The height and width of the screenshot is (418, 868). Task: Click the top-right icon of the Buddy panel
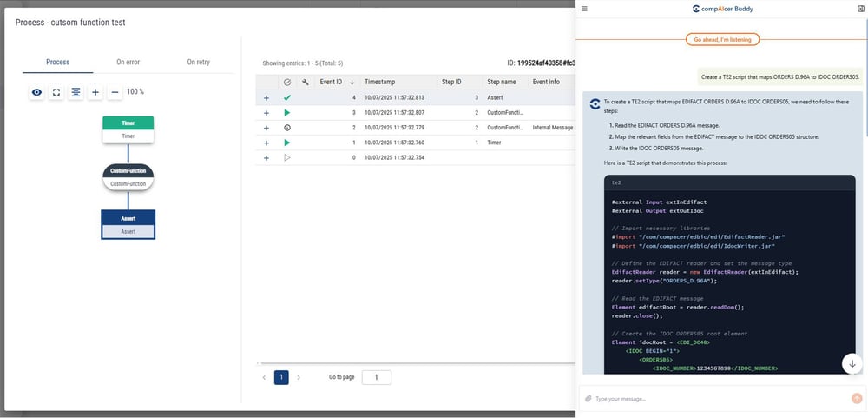[x=859, y=9]
